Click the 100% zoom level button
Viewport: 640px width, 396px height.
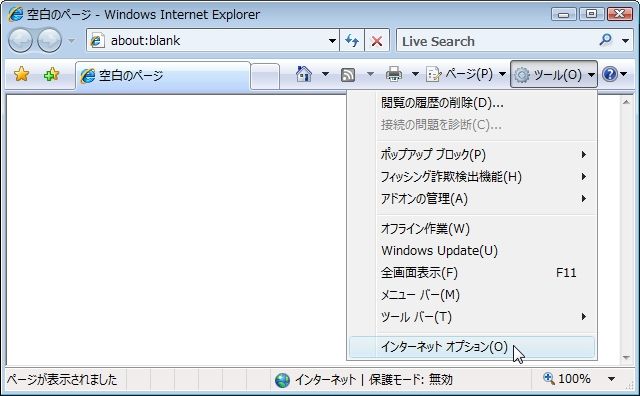point(567,379)
